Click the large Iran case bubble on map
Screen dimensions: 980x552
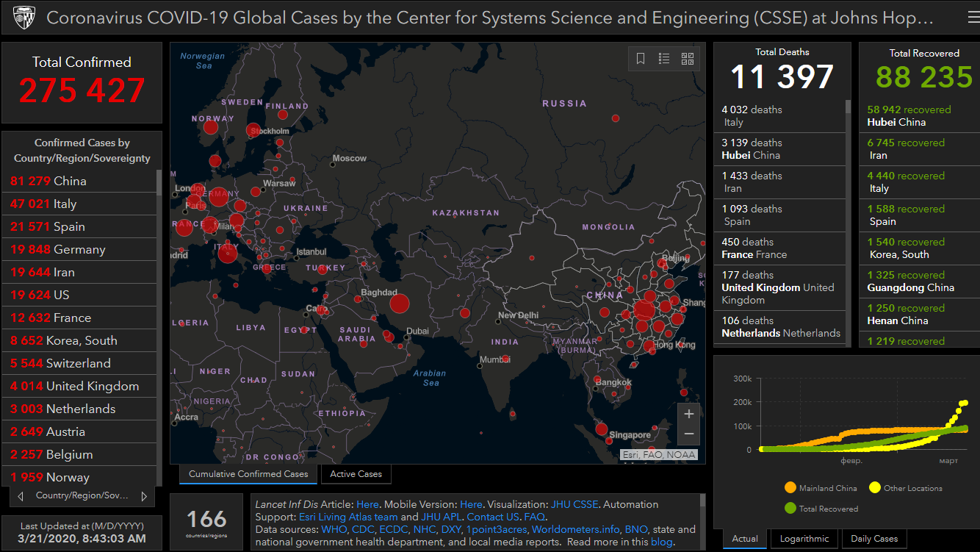(x=399, y=303)
